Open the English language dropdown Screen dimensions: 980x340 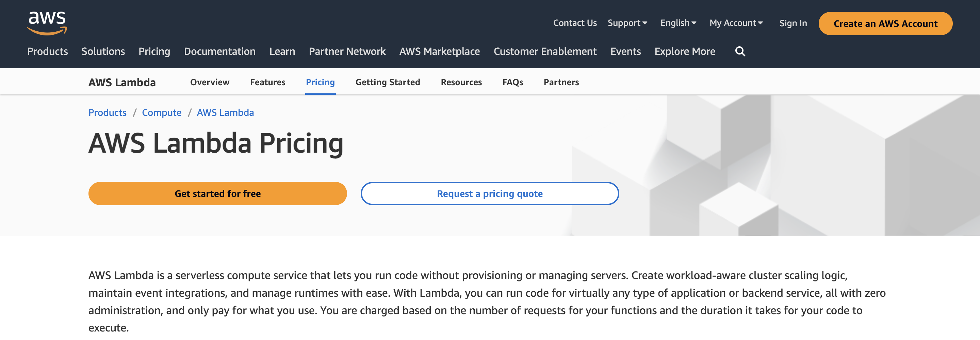pos(678,23)
